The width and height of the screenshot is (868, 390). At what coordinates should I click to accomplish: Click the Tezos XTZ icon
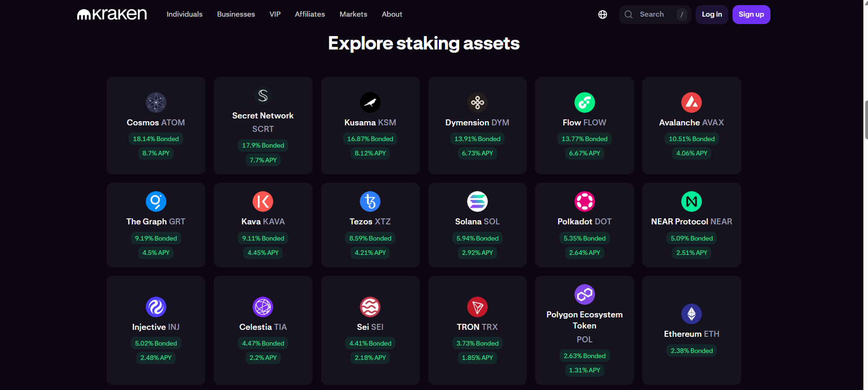[370, 202]
